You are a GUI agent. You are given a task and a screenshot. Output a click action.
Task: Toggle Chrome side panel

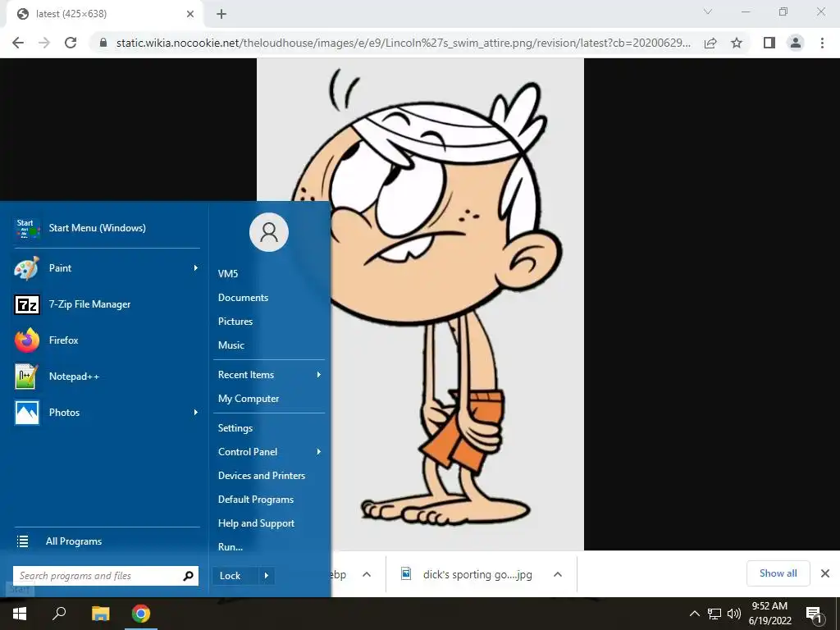pyautogui.click(x=769, y=43)
